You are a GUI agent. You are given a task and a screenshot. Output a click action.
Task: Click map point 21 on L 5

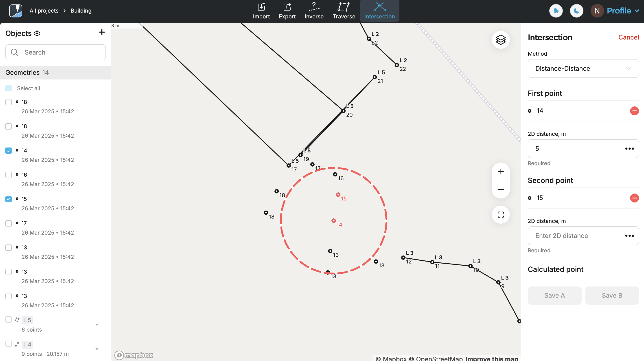click(x=375, y=77)
